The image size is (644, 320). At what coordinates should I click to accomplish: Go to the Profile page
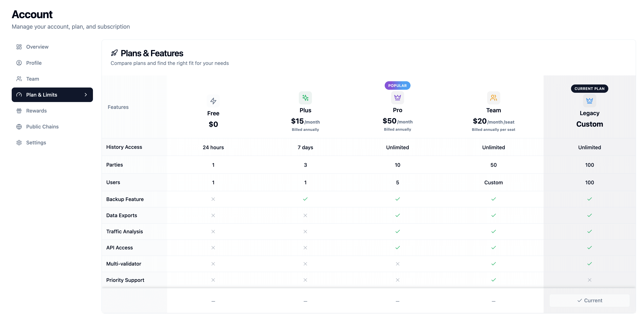click(34, 63)
